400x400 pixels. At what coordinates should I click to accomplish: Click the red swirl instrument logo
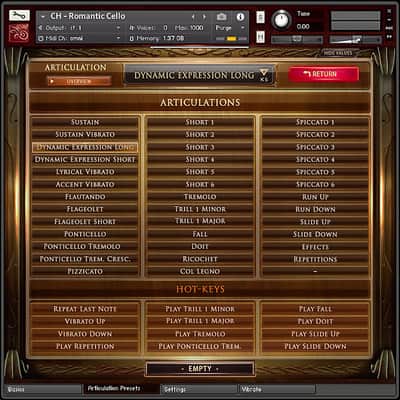19,33
